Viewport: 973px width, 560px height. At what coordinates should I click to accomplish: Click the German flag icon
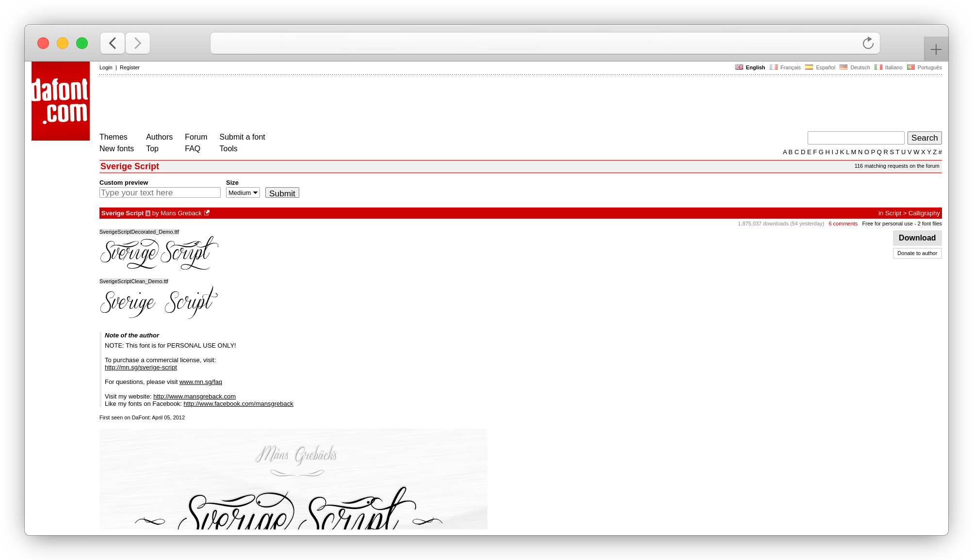[843, 67]
